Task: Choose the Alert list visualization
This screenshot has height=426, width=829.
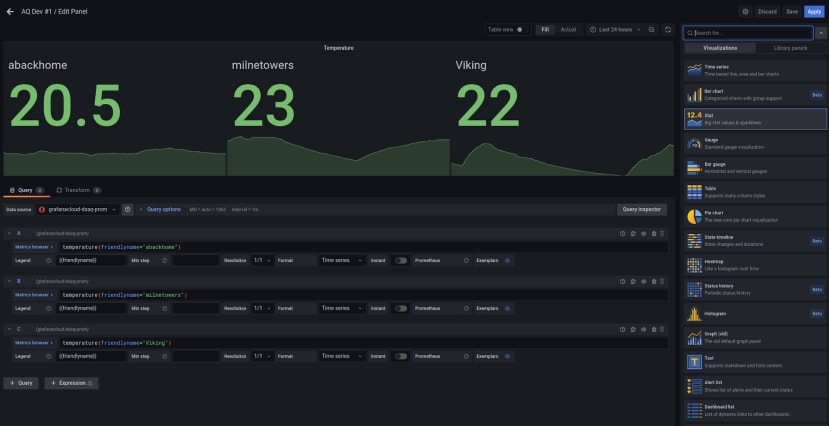Action: [x=755, y=386]
